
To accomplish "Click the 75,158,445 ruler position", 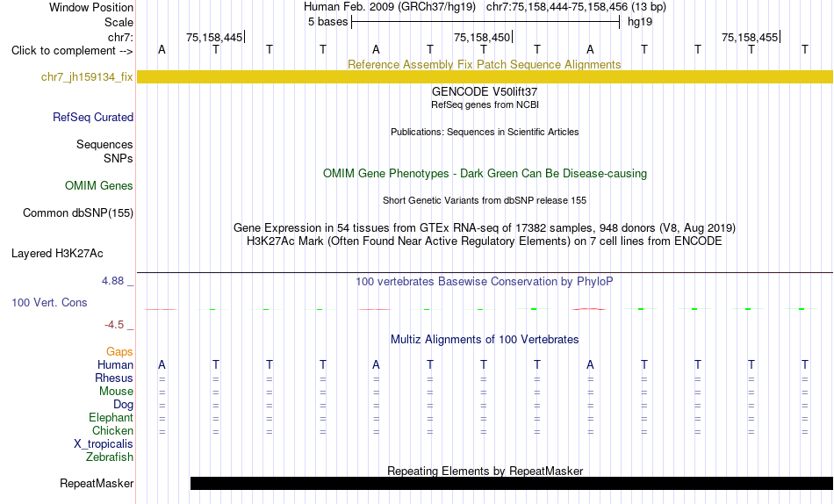I will [x=214, y=37].
